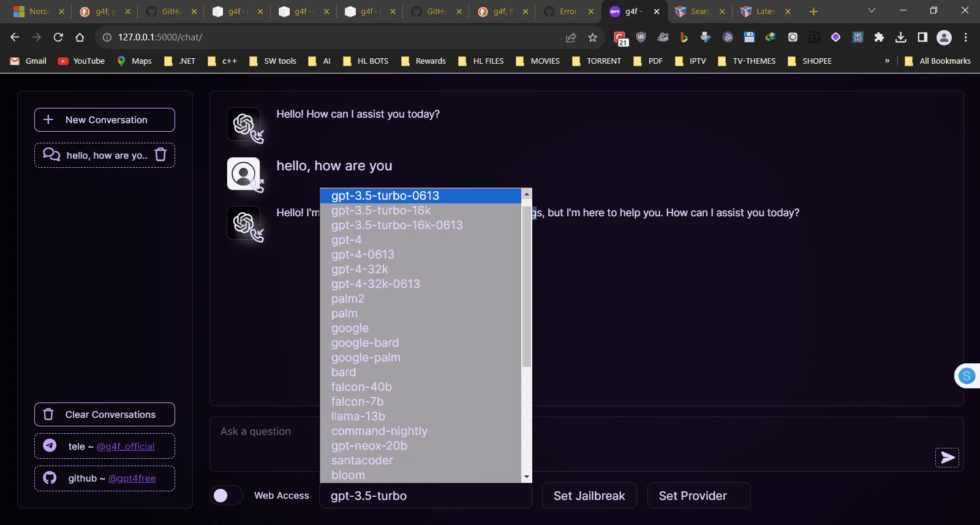Choose gpt-3.5-turbo-16k-0613 from list

pyautogui.click(x=421, y=225)
